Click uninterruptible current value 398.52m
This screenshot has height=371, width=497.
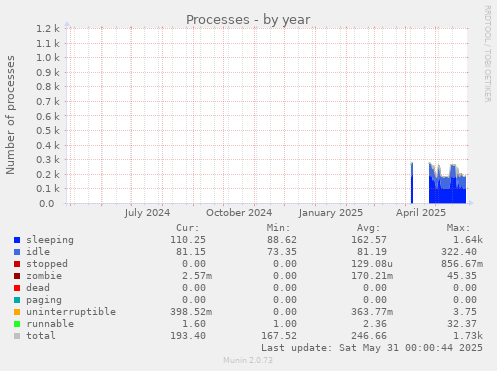click(191, 312)
